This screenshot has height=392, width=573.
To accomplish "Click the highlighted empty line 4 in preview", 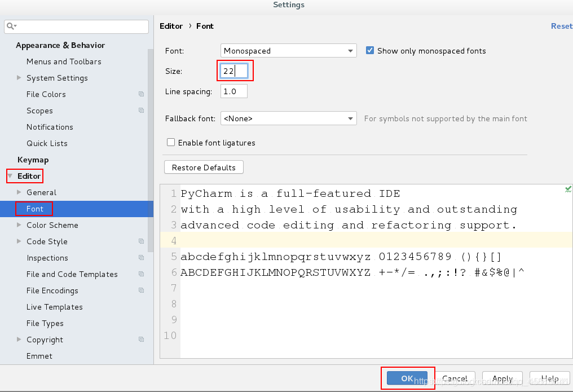I will pos(367,240).
